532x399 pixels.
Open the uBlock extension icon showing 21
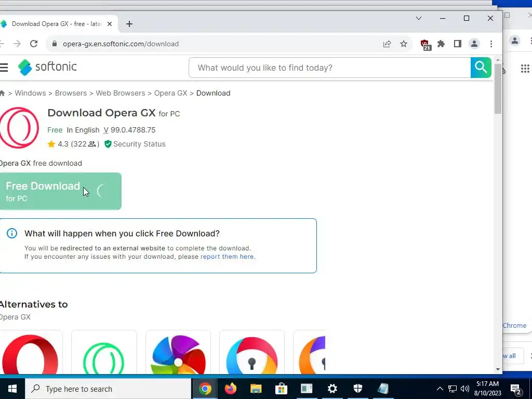point(425,45)
